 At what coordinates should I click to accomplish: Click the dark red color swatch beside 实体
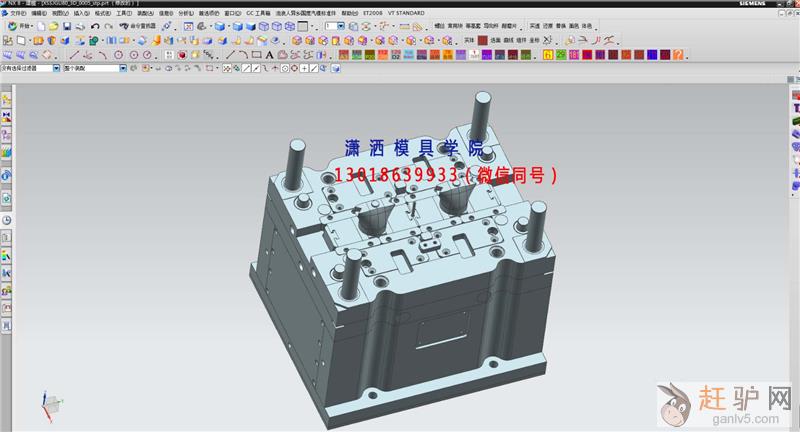pos(483,40)
